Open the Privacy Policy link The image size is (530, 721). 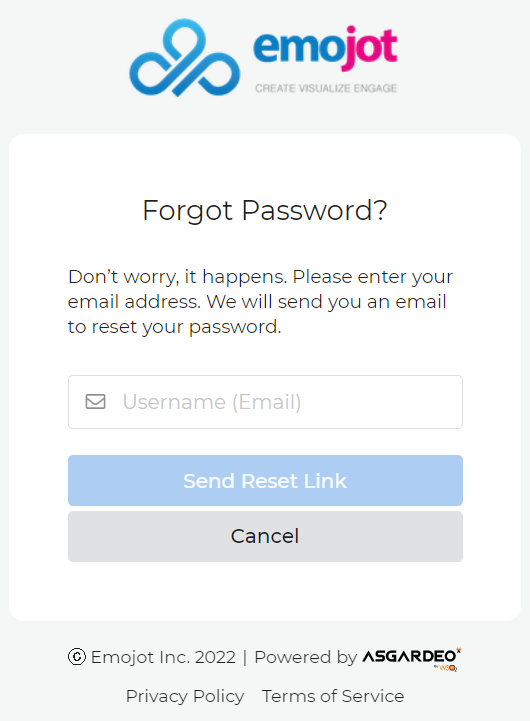185,696
